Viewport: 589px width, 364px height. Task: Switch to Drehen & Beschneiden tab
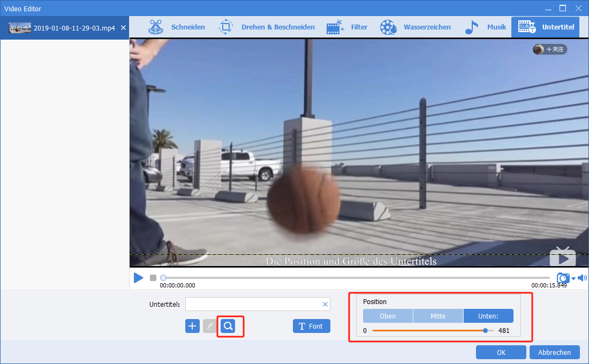267,27
